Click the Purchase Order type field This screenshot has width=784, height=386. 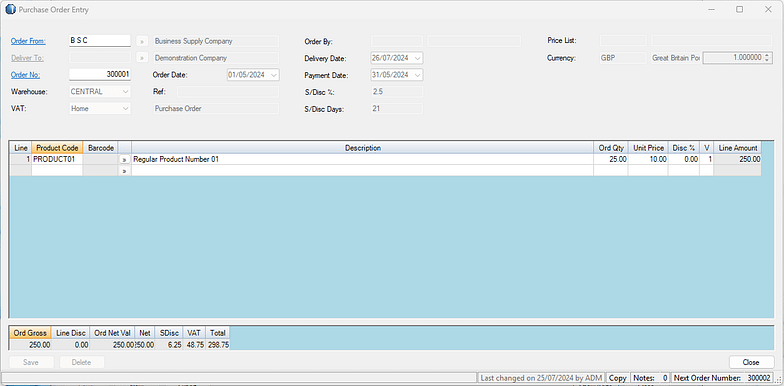pyautogui.click(x=216, y=108)
